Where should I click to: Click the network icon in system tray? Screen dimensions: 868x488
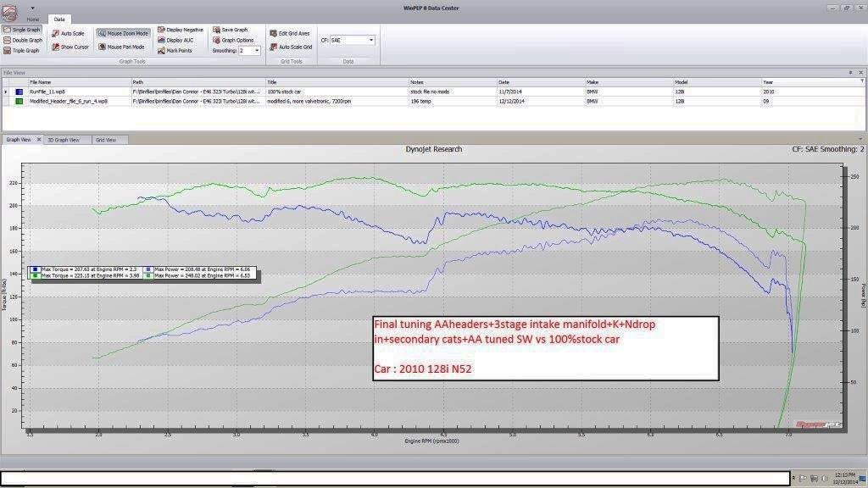814,479
